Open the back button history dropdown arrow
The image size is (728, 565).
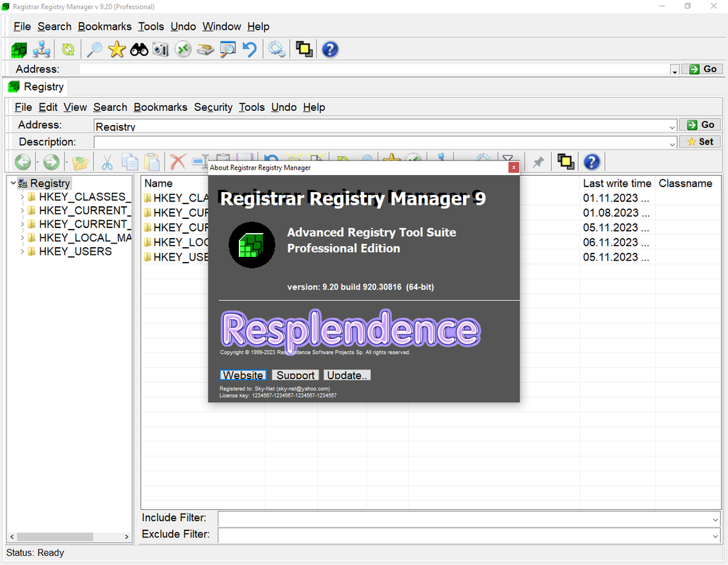(37, 162)
